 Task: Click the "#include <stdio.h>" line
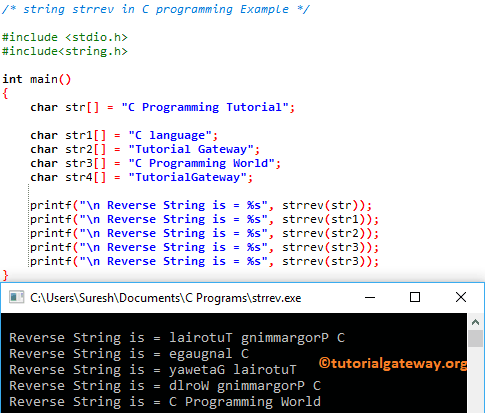pyautogui.click(x=65, y=37)
